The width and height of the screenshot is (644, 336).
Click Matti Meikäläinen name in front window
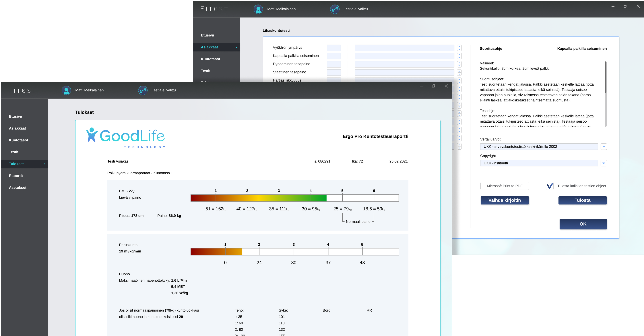89,90
